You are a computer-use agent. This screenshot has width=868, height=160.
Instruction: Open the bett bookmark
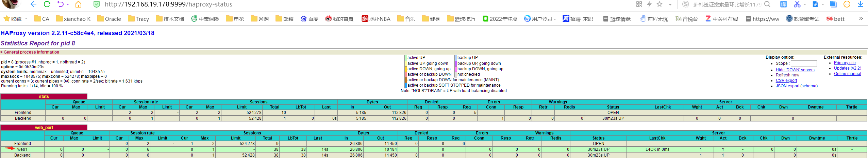(835, 19)
